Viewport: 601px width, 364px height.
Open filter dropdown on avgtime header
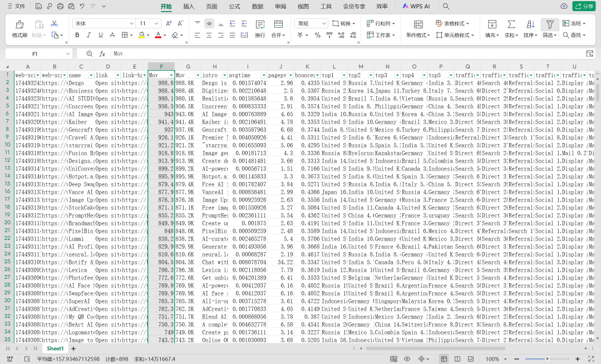pos(264,75)
